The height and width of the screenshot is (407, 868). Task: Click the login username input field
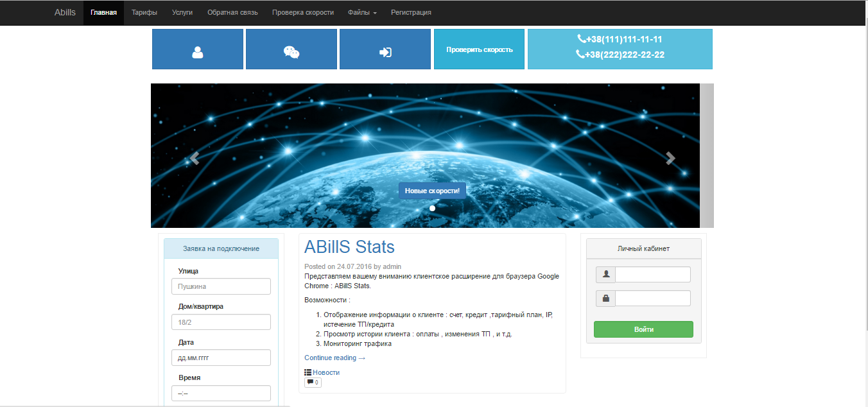pyautogui.click(x=652, y=275)
